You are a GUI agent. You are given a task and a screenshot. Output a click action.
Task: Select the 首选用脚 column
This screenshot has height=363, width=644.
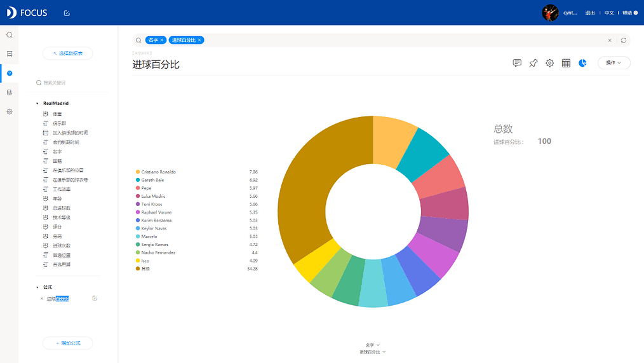pyautogui.click(x=62, y=264)
